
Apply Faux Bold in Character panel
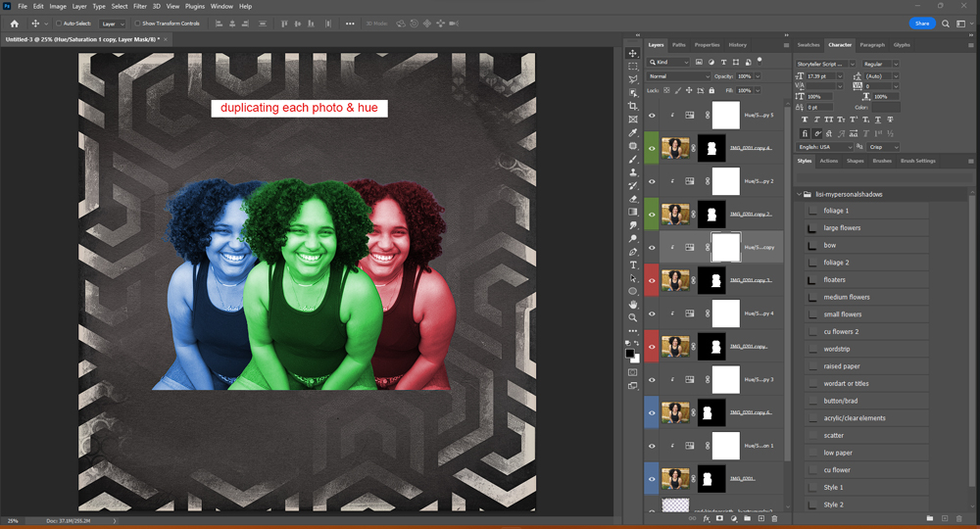(x=805, y=120)
